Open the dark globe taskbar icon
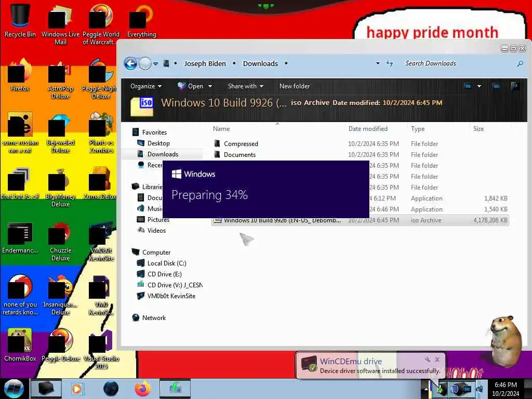Image resolution: width=532 pixels, height=399 pixels. click(x=111, y=389)
